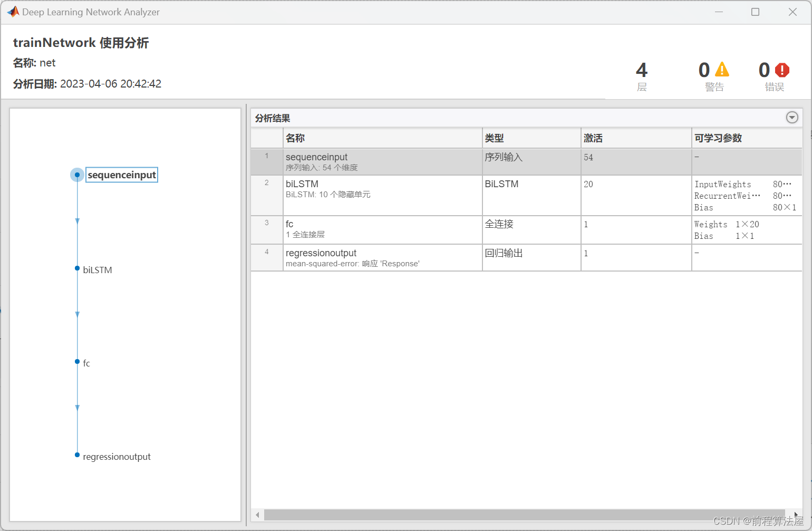This screenshot has height=531, width=812.
Task: Click the MATLAB logo in title bar
Action: point(13,12)
